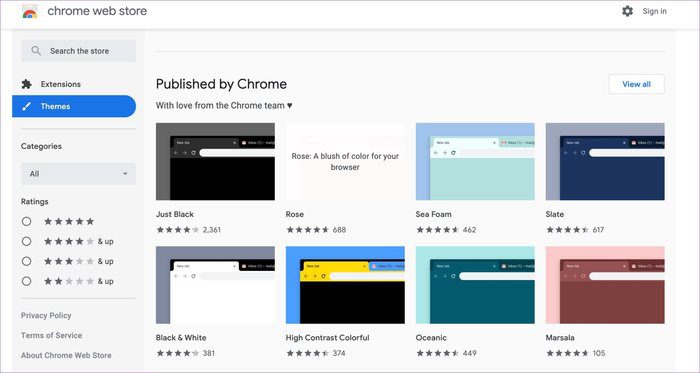Click the magnifier icon in search box
Image resolution: width=700 pixels, height=373 pixels.
pyautogui.click(x=36, y=51)
